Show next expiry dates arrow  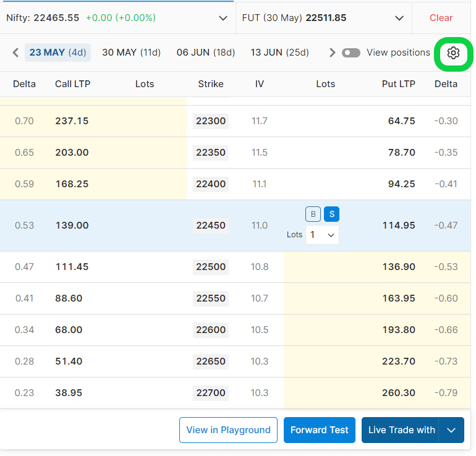click(332, 53)
